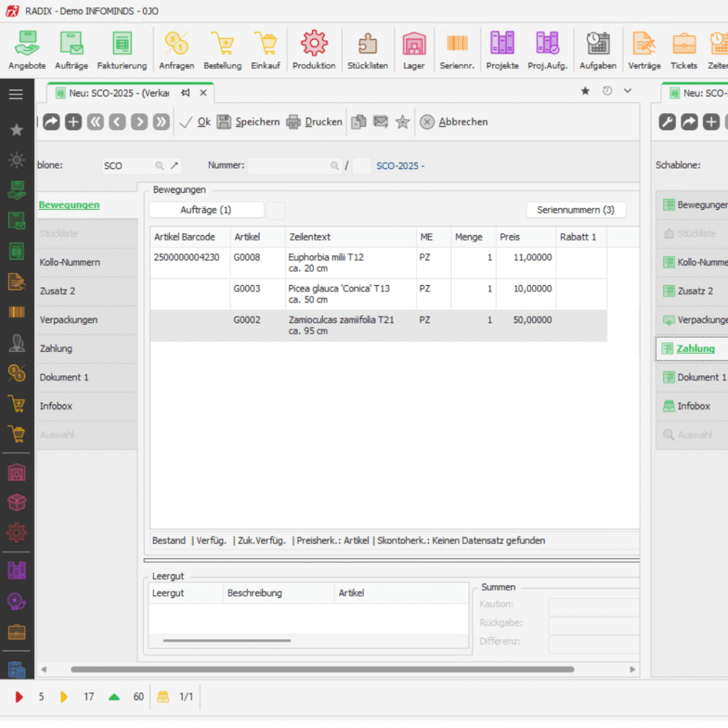The width and height of the screenshot is (728, 728).
Task: Click the share arrow icon in left toolbar
Action: coord(51,122)
